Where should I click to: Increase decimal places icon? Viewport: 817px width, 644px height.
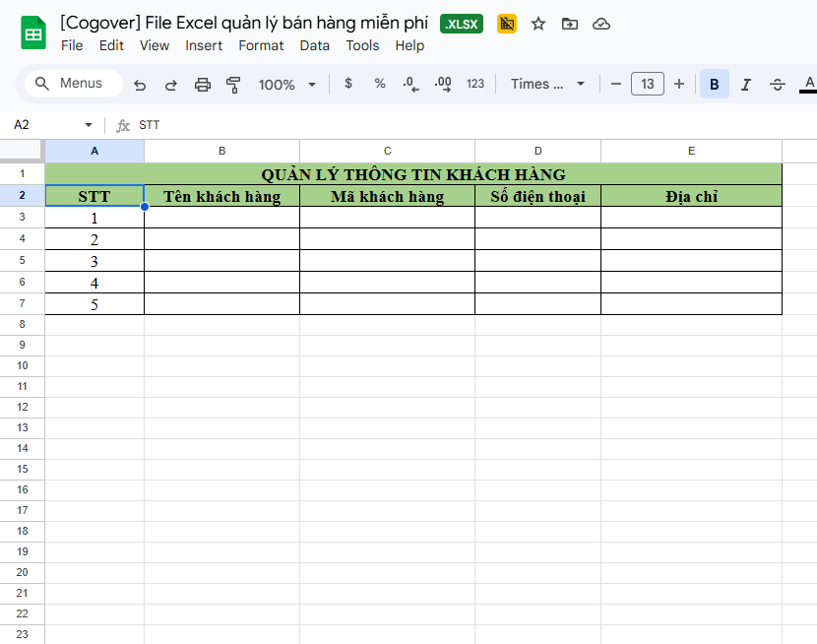point(443,84)
